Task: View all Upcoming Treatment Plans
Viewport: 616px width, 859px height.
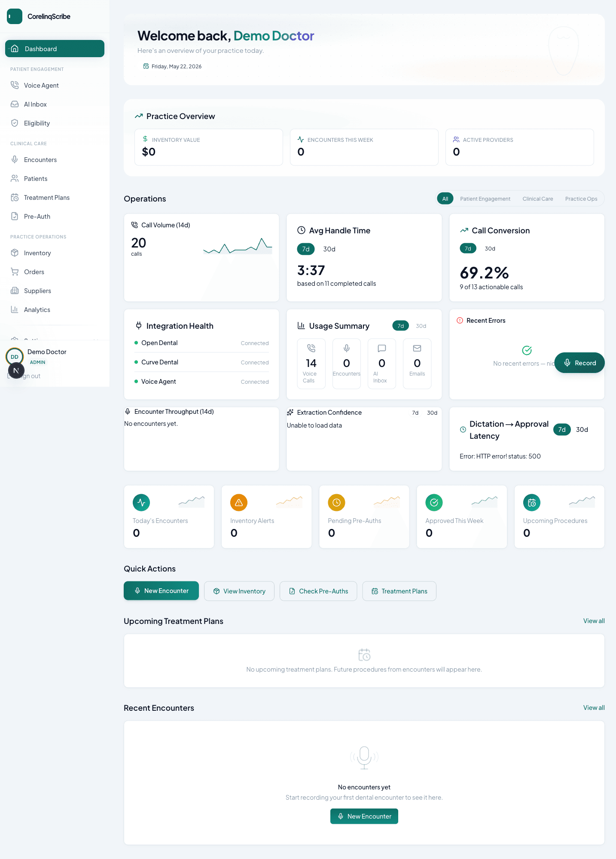Action: point(594,621)
